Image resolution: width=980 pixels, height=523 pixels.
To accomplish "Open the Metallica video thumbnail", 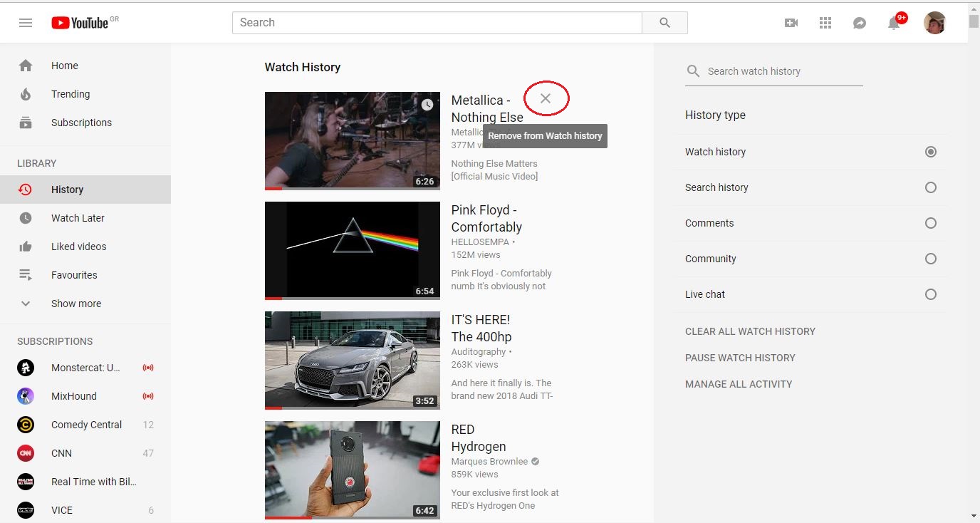I will coord(353,141).
